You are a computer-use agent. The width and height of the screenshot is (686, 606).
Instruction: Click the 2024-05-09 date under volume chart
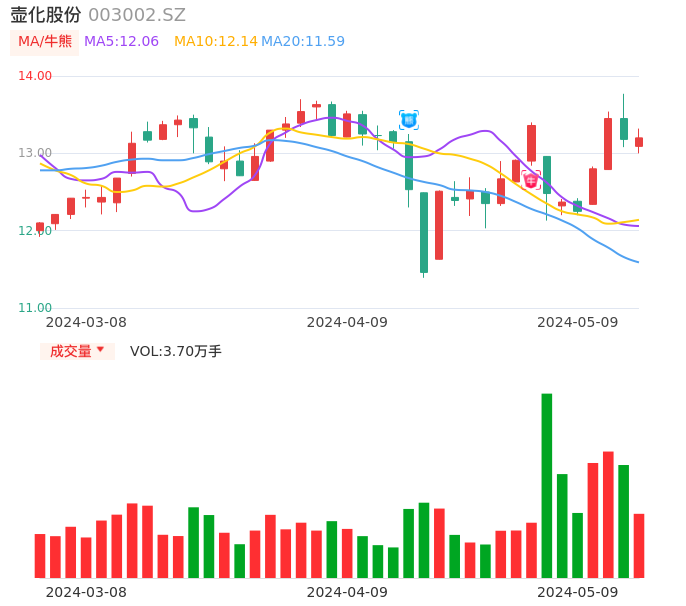(x=578, y=591)
